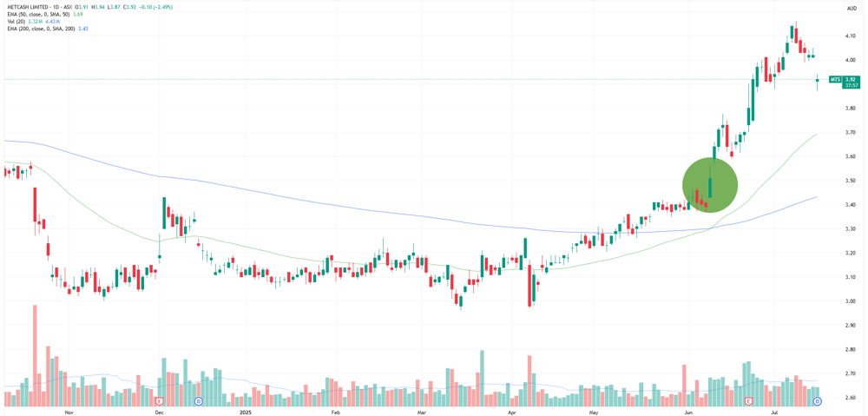This screenshot has width=868, height=416.
Task: Click the December dividend D marker
Action: (198, 400)
